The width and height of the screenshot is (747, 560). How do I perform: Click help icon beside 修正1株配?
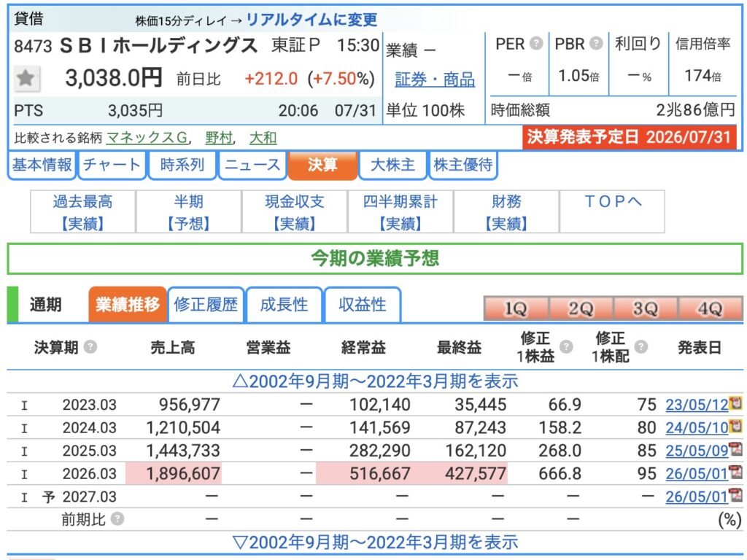point(640,346)
